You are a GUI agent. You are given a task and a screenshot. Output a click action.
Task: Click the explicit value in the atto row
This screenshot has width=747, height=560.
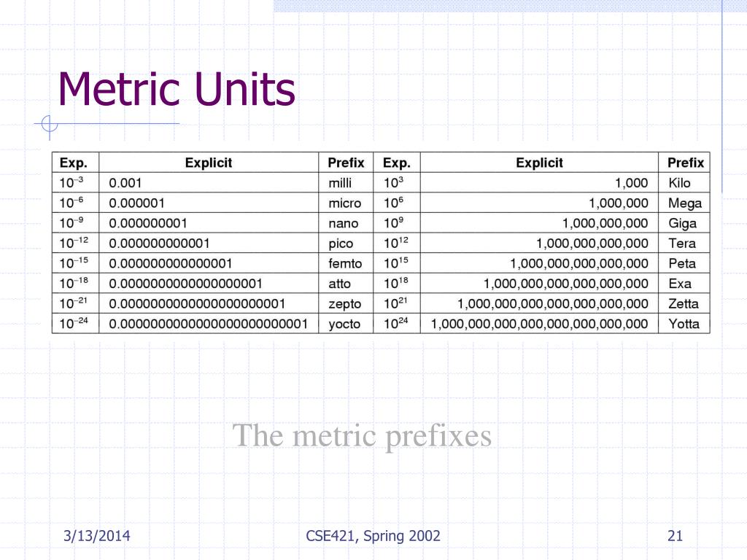(186, 284)
